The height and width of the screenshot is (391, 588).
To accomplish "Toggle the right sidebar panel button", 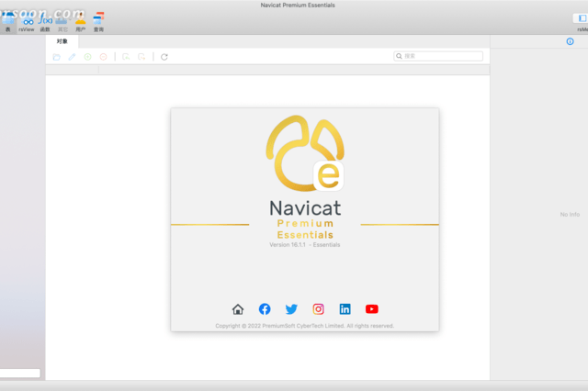I will [582, 18].
